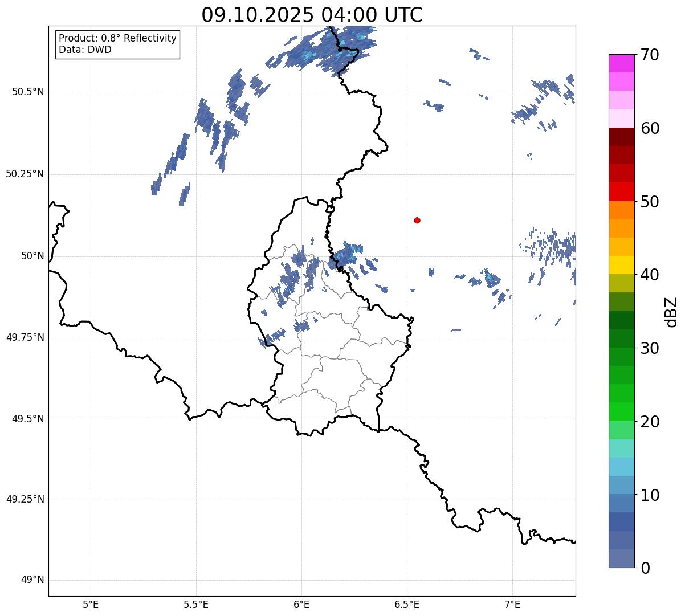Pick the bright green swatch just above 20 dBZ
The height and width of the screenshot is (616, 685).
[x=622, y=411]
